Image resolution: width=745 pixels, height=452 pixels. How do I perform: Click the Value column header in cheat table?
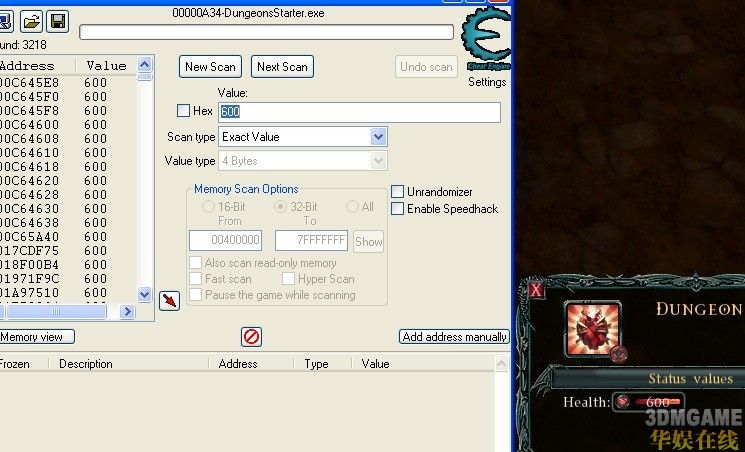375,364
